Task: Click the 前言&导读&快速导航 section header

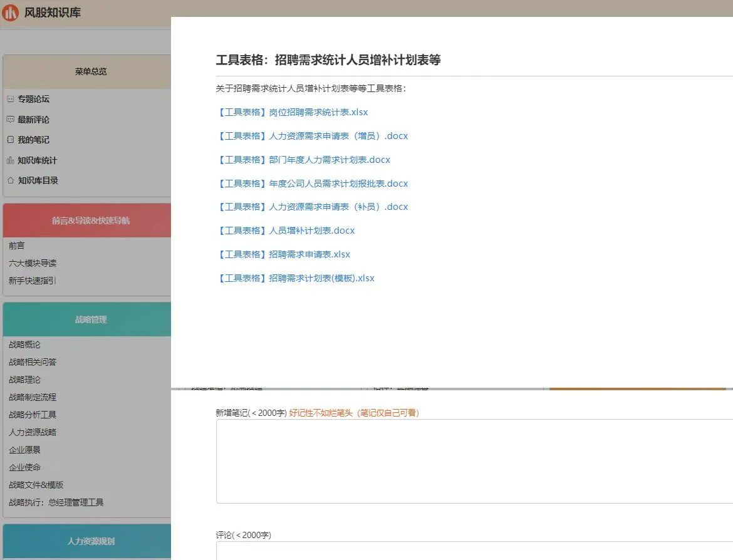Action: coord(87,220)
